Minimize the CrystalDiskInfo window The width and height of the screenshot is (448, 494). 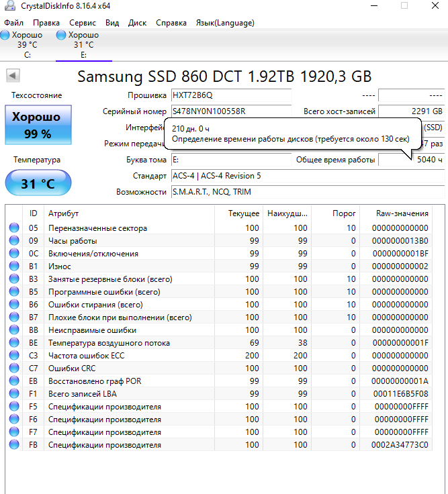tap(374, 5)
